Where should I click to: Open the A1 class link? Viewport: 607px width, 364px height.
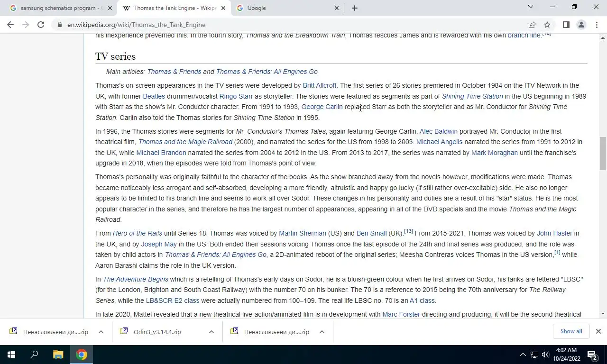tap(422, 300)
